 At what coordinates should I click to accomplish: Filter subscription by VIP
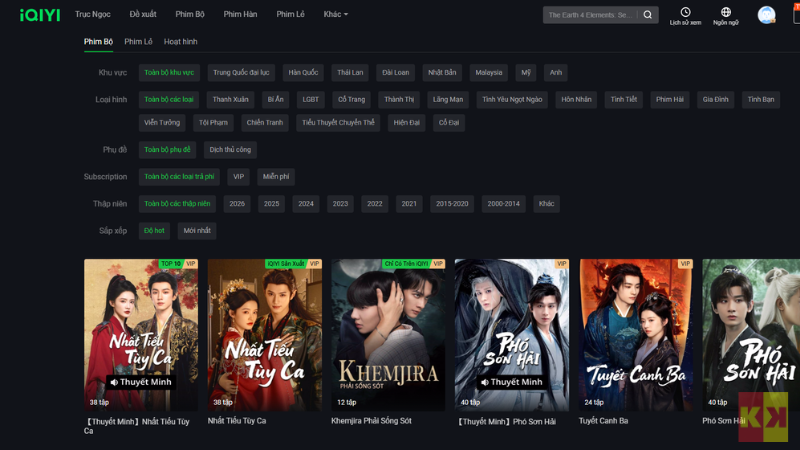[238, 177]
